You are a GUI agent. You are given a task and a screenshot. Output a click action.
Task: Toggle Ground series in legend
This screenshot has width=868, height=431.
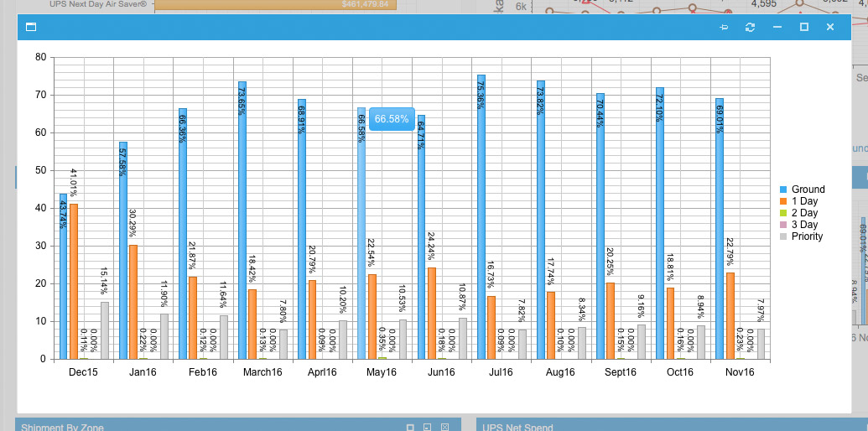pos(808,190)
